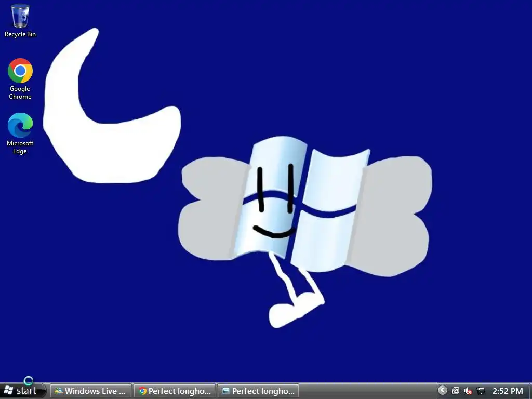
Task: Select the Google Chrome desktop shortcut
Action: point(20,79)
